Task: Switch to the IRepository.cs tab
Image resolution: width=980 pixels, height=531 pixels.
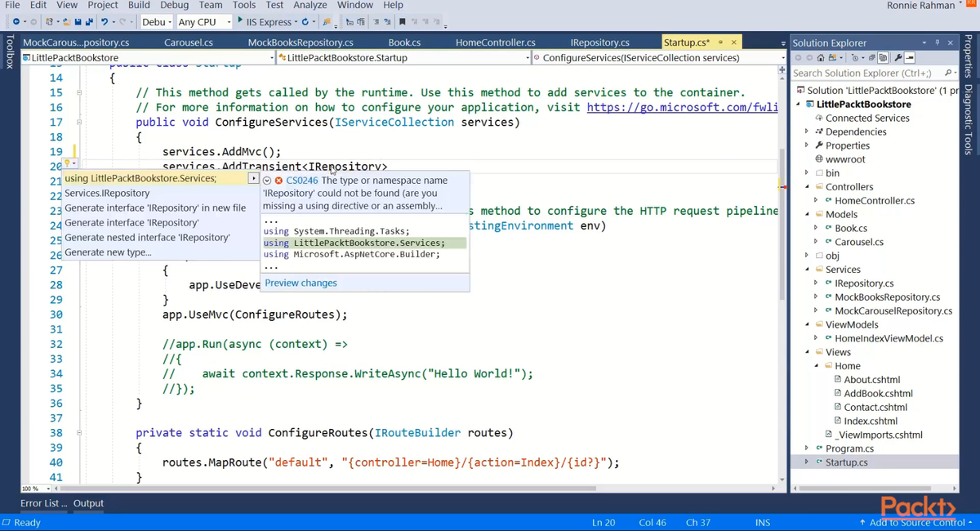Action: click(599, 42)
